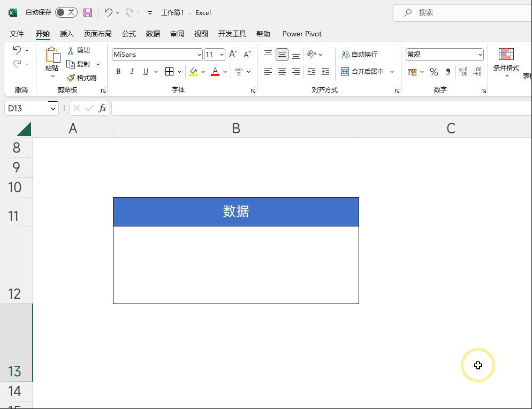532x409 pixels.
Task: Toggle Bold formatting
Action: [x=118, y=72]
